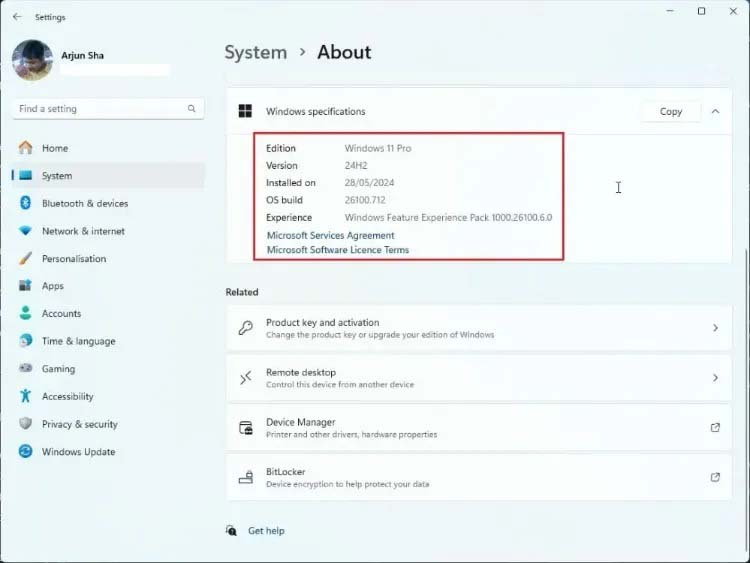The height and width of the screenshot is (563, 750).
Task: Open Time & language settings page
Action: coord(78,341)
